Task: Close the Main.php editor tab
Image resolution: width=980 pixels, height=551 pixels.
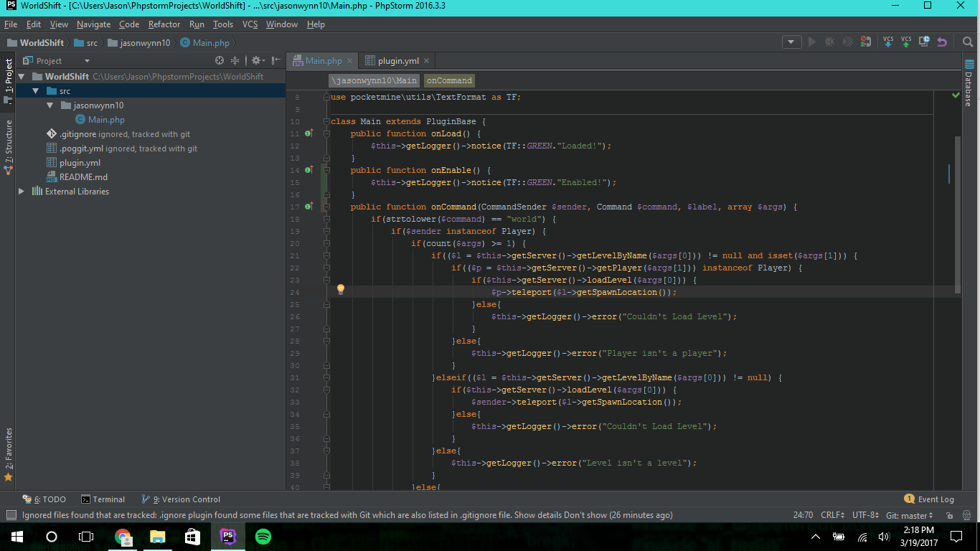Action: [x=349, y=61]
